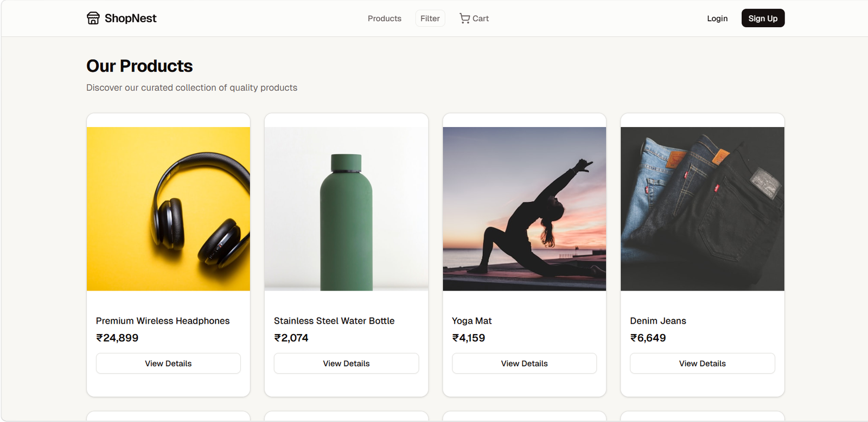Click the Denim Jeans price label
868x422 pixels.
coord(649,337)
